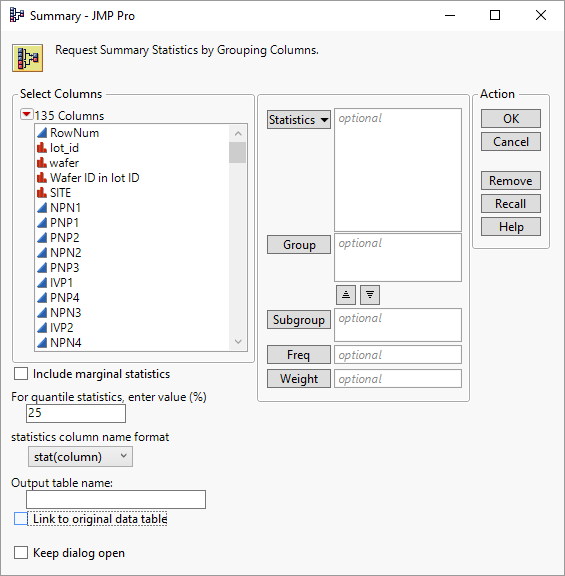The width and height of the screenshot is (565, 576).
Task: Open the Statistics dropdown button
Action: [299, 120]
